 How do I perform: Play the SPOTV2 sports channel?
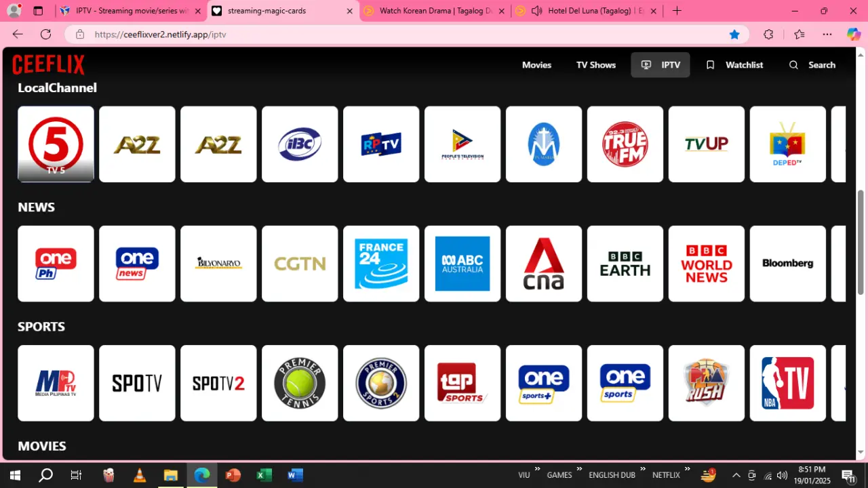tap(218, 383)
